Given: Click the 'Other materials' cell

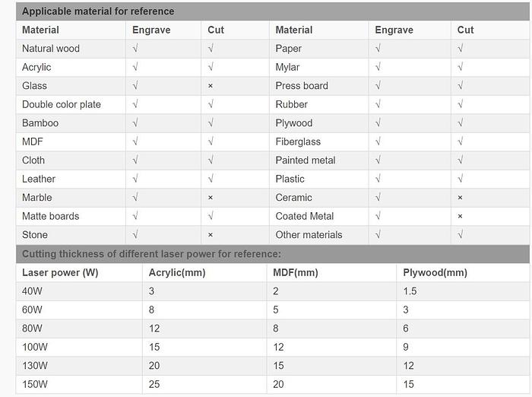Looking at the screenshot, I should [309, 235].
